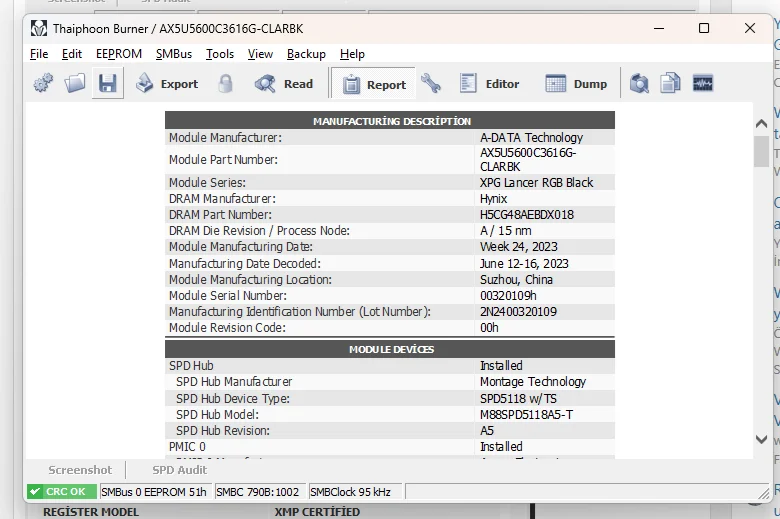The width and height of the screenshot is (780, 519).
Task: Click the Export toolbar button
Action: [167, 84]
